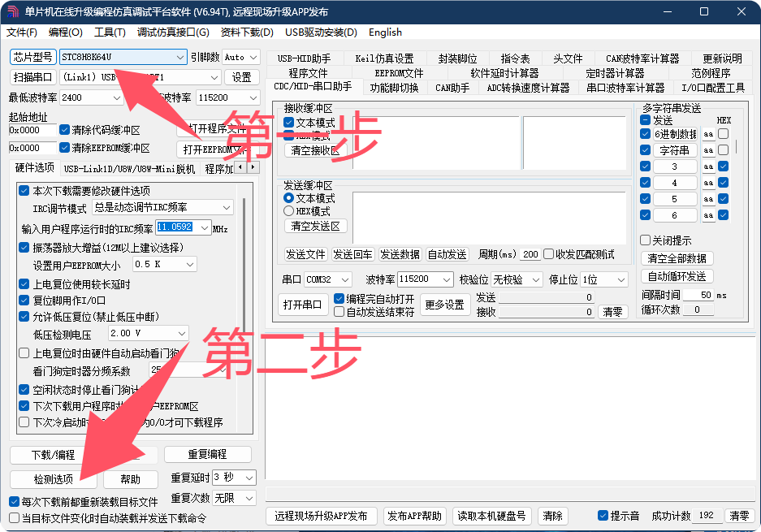Image resolution: width=761 pixels, height=532 pixels.
Task: Click aa button beside row 6
Action: coord(708,215)
